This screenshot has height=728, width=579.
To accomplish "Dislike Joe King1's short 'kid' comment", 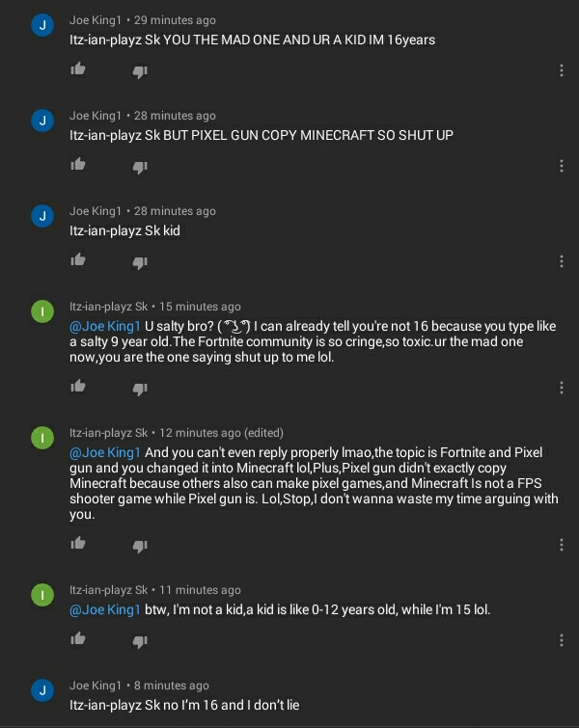I will pos(139,261).
